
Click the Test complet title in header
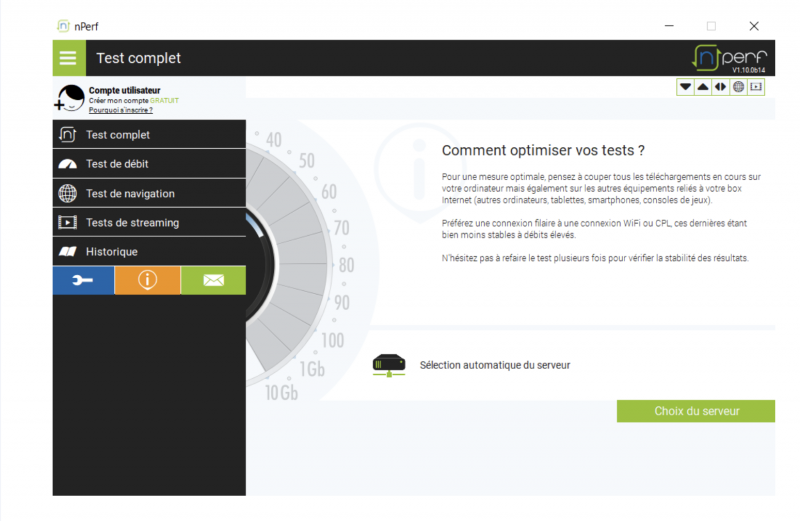pyautogui.click(x=139, y=58)
